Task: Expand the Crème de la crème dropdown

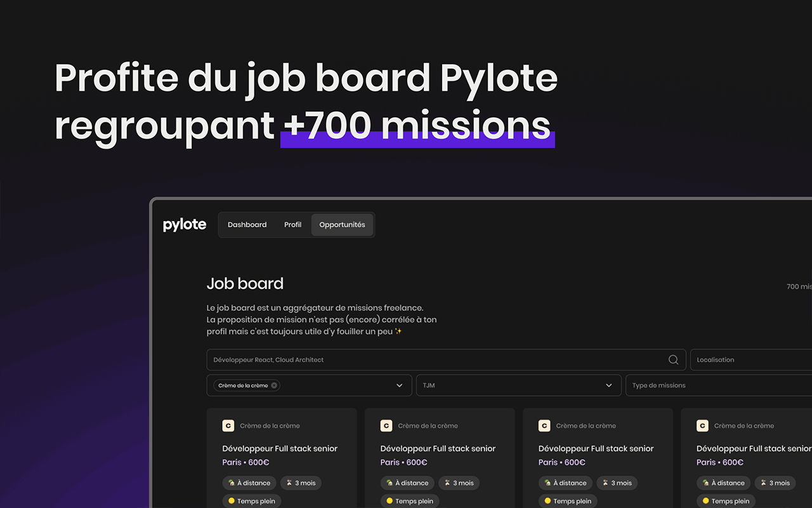Action: point(399,385)
